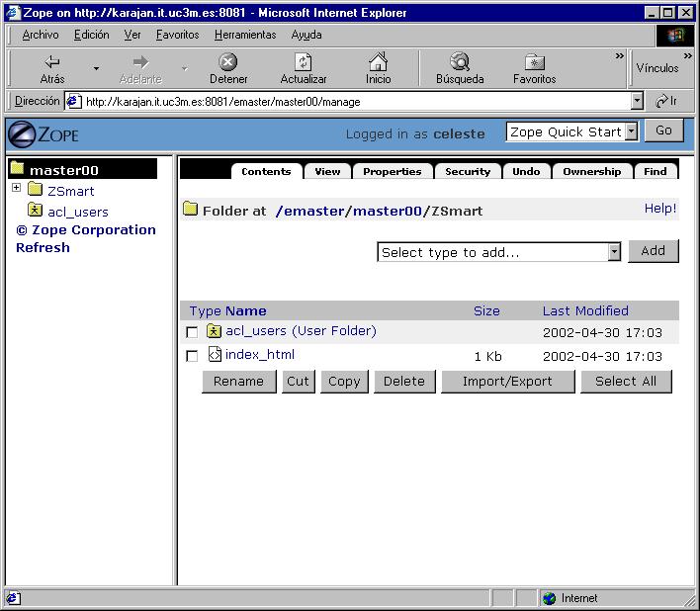
Task: Click the Adelante forward arrow icon
Action: click(x=140, y=61)
